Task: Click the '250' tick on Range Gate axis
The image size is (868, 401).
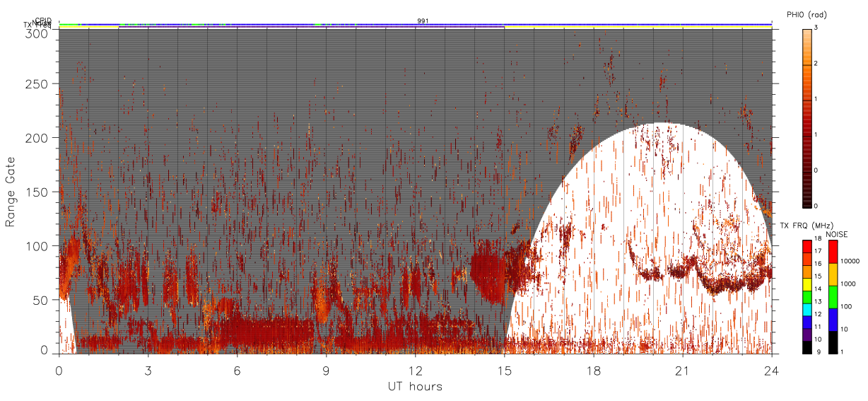Action: coord(37,84)
